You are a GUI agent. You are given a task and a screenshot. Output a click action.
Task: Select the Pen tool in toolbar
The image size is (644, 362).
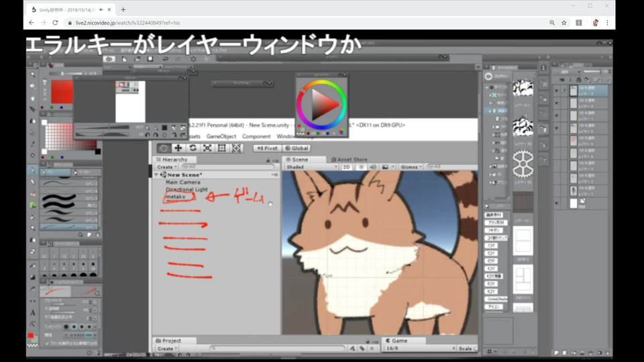point(32,170)
